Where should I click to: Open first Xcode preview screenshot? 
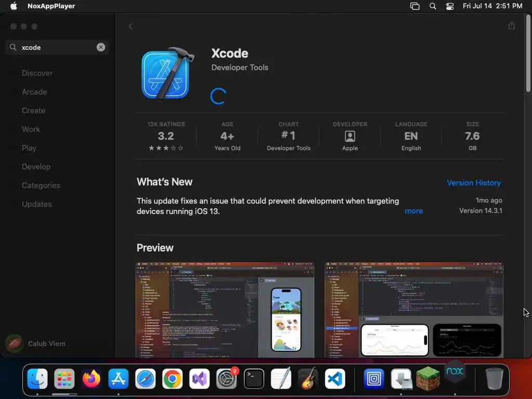tap(225, 310)
